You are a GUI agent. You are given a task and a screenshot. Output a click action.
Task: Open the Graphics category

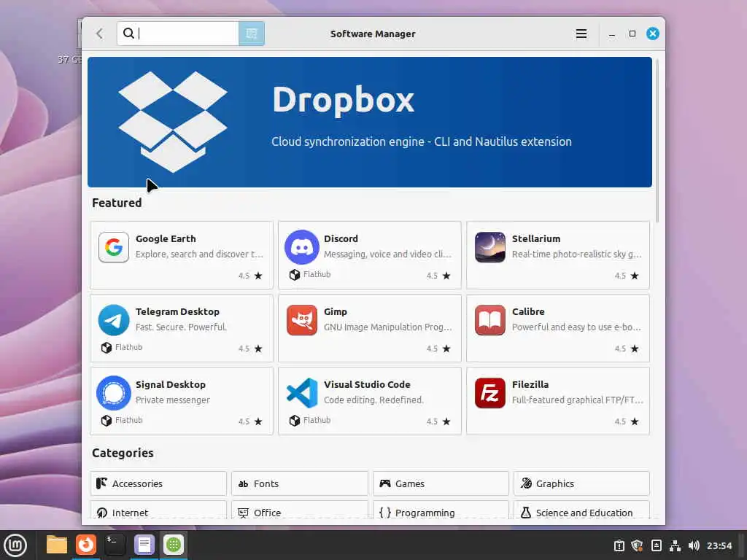tap(581, 484)
